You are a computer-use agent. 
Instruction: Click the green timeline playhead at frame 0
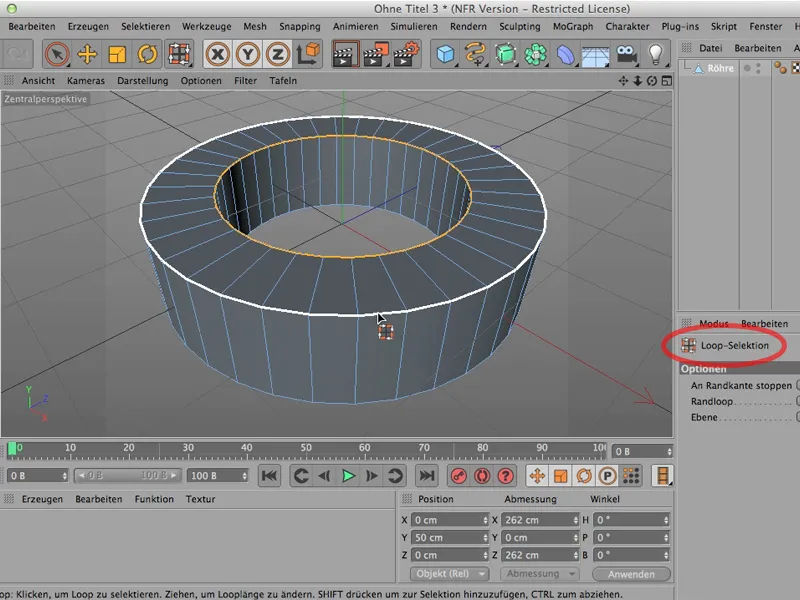click(x=12, y=449)
